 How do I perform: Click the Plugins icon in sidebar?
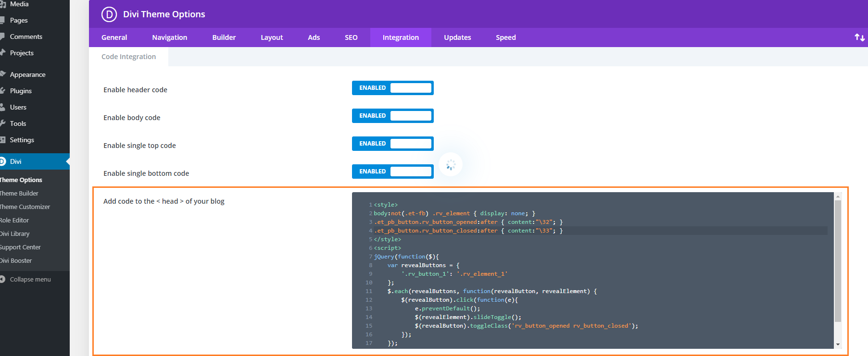coord(2,90)
